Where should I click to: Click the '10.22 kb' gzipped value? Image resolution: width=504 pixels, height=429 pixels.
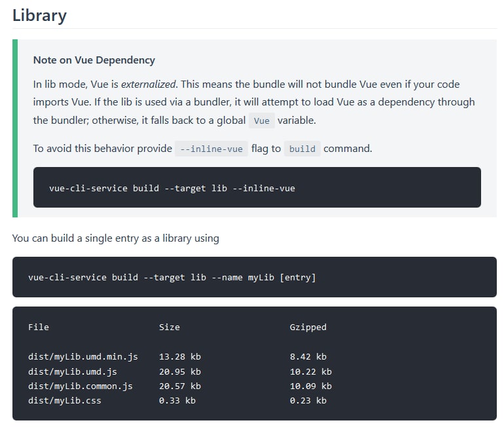[x=310, y=372]
